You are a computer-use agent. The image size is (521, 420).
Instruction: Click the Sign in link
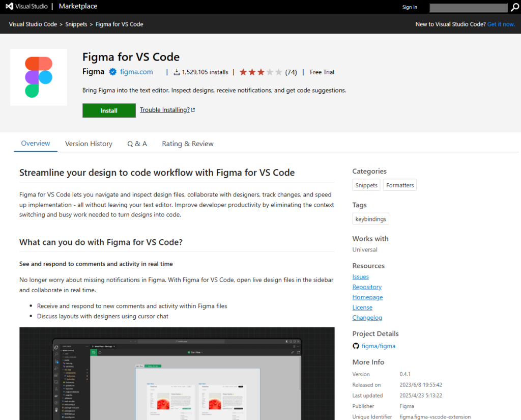pos(410,7)
